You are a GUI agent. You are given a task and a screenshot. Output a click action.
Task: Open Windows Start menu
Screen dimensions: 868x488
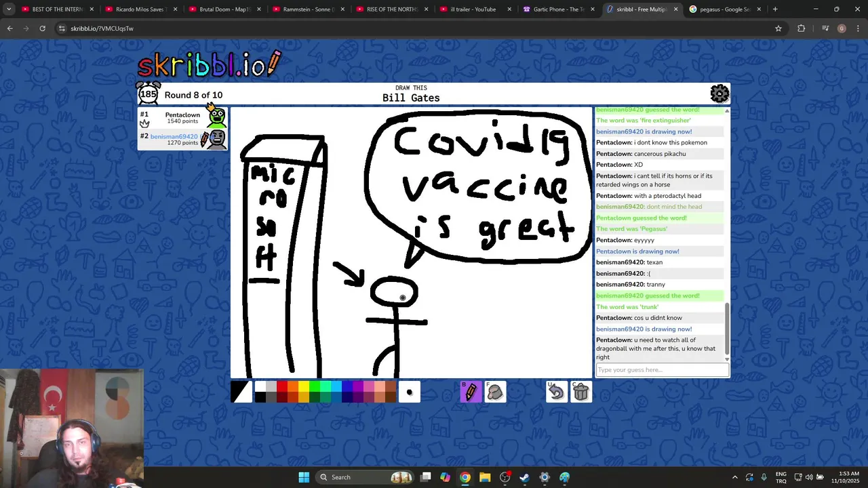(304, 477)
